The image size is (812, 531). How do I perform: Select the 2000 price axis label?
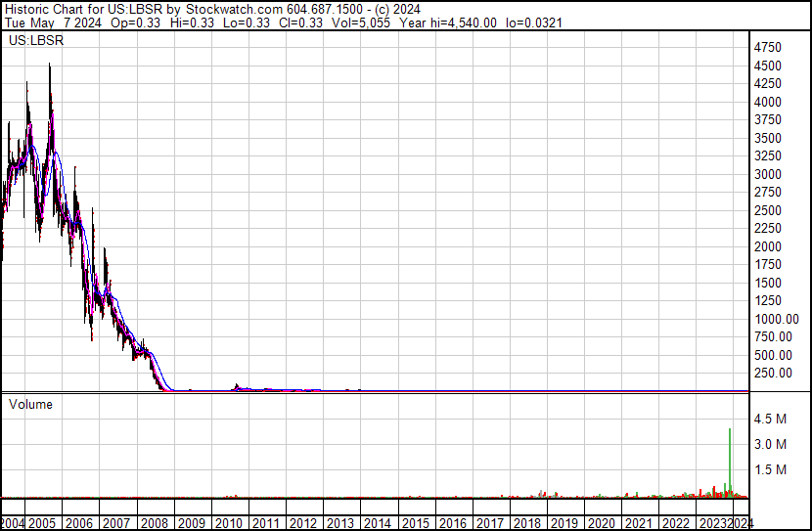(x=767, y=246)
